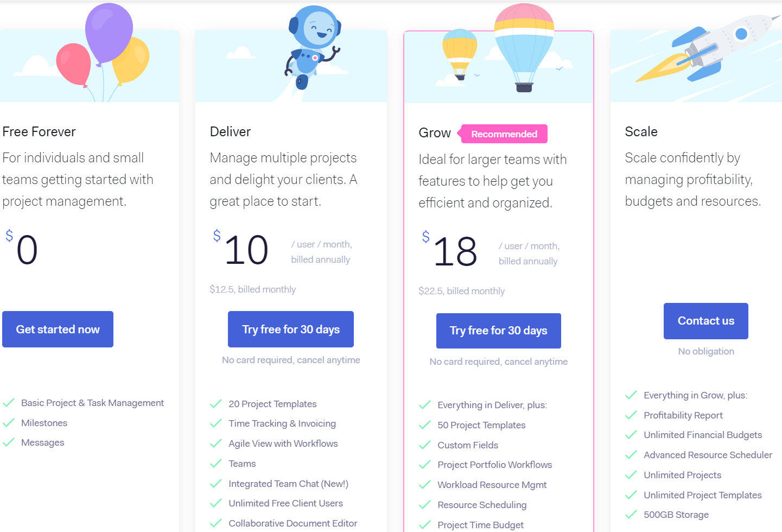Click the checkmark beside Milestones
Viewport: 782px width, 532px height.
tap(9, 422)
